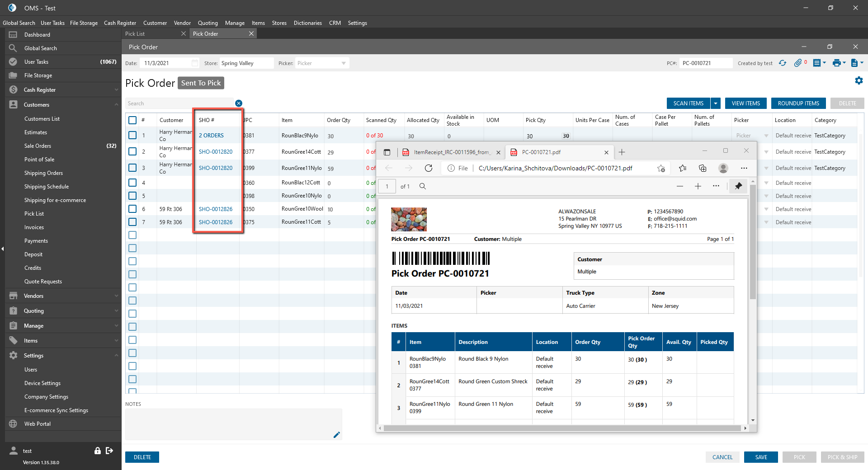Click the edit pencil icon in Notes
The width and height of the screenshot is (868, 470).
tap(336, 435)
